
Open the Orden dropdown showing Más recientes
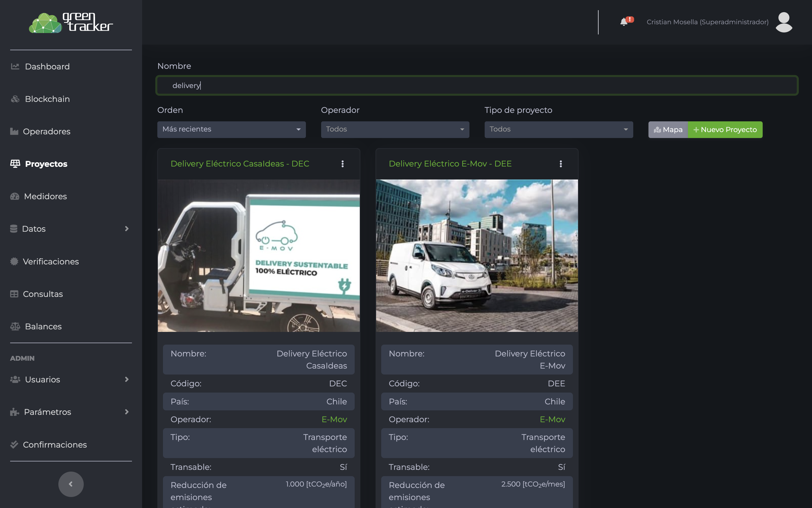(x=231, y=129)
